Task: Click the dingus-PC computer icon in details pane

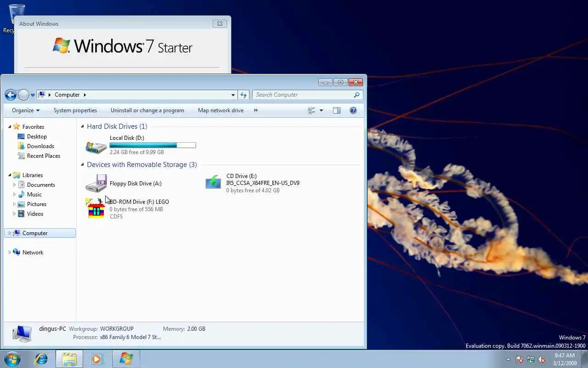Action: tap(22, 333)
